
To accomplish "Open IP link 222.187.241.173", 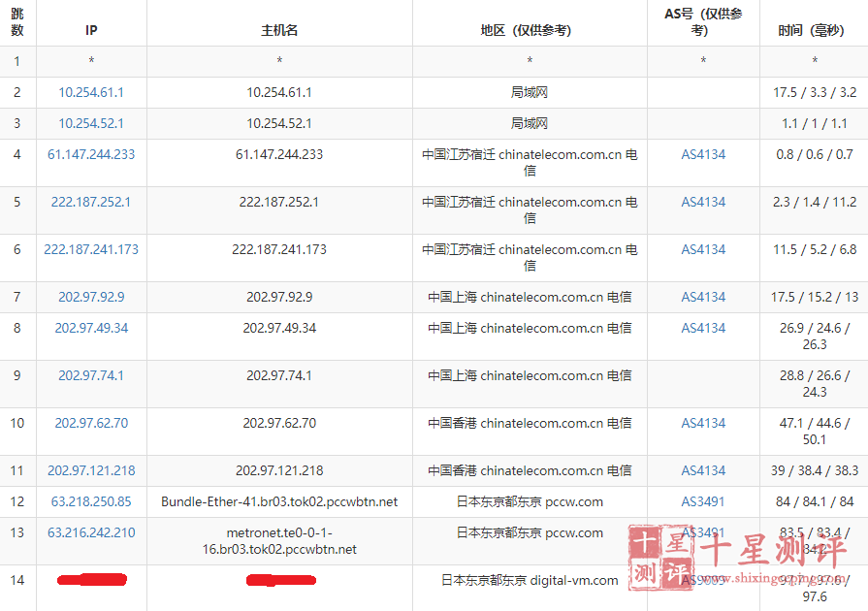I will 91,249.
